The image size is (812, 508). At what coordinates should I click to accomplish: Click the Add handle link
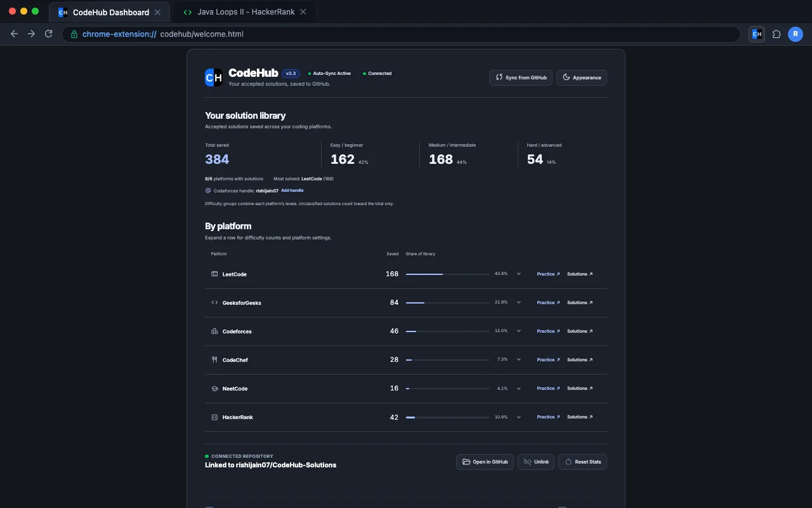tap(292, 190)
